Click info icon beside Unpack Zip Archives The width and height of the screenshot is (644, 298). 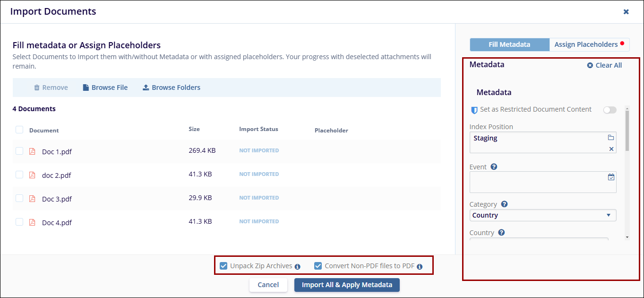coord(298,267)
